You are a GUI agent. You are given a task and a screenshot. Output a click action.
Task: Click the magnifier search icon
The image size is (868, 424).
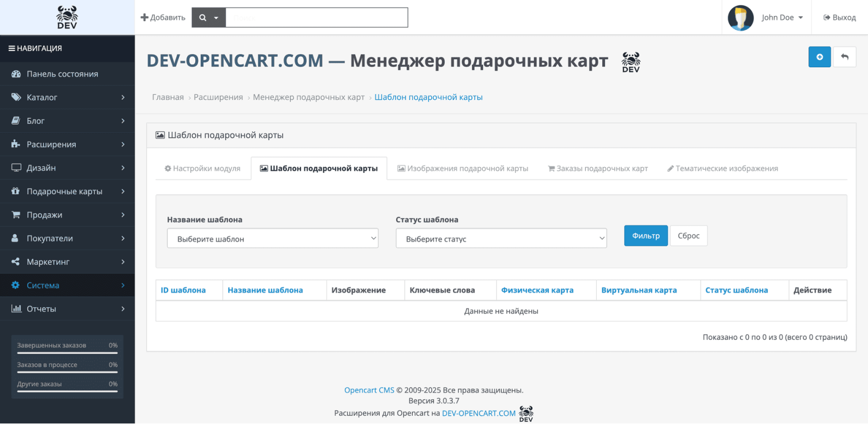(x=203, y=17)
